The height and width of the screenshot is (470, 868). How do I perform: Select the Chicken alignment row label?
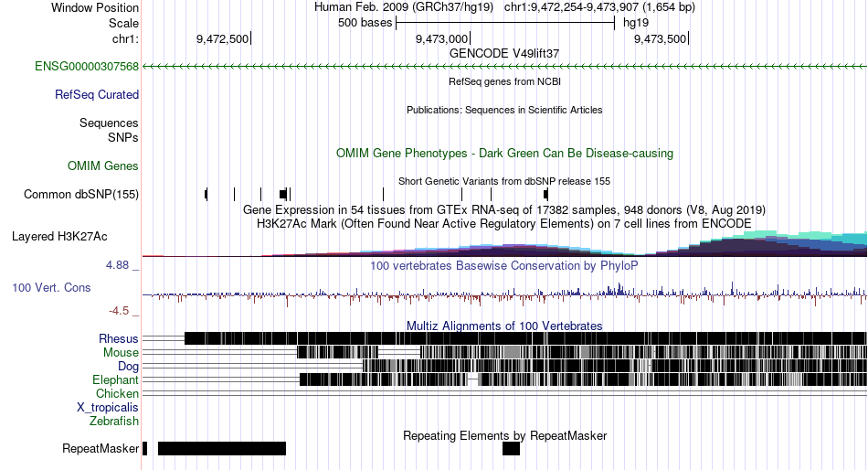coord(117,393)
